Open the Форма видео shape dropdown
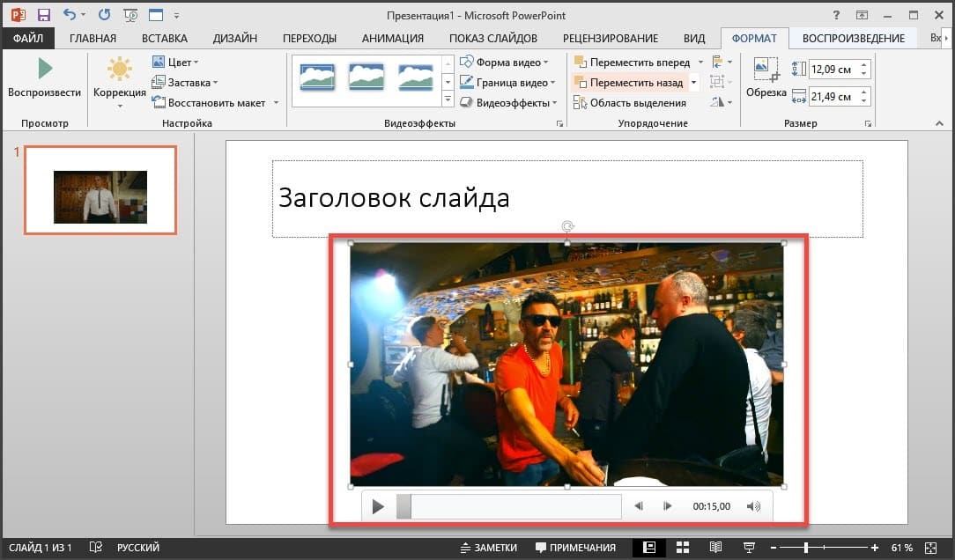 (x=504, y=63)
